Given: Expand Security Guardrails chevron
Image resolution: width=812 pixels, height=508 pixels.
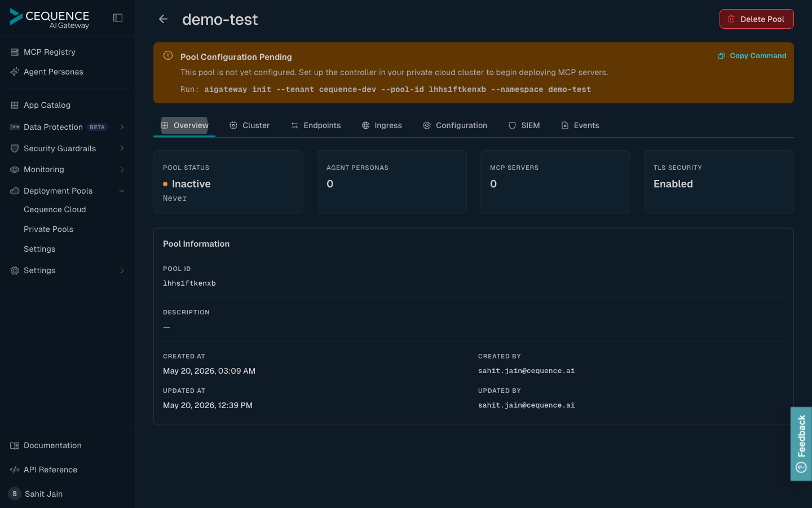Looking at the screenshot, I should coord(122,148).
